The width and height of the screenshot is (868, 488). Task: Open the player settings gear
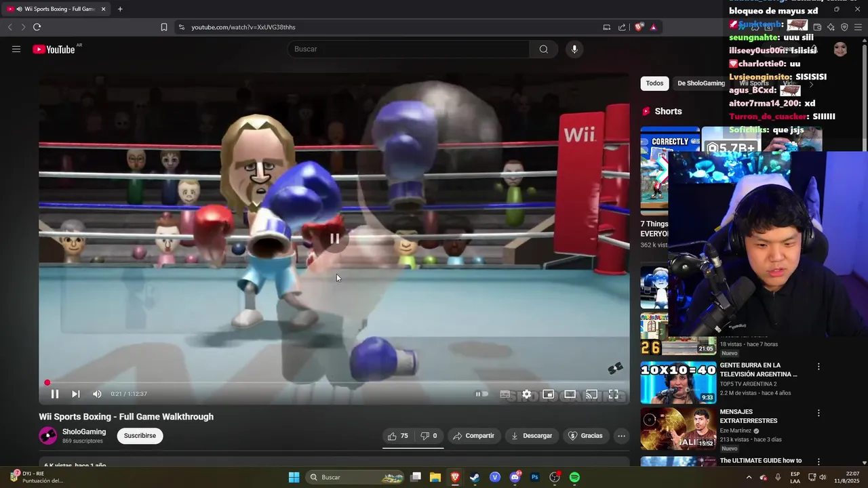(x=526, y=394)
